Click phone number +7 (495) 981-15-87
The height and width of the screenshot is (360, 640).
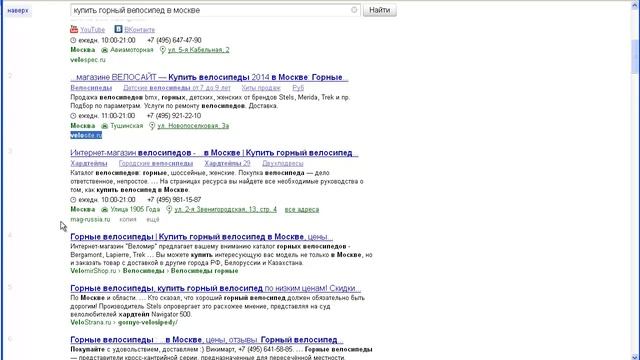pos(174,200)
